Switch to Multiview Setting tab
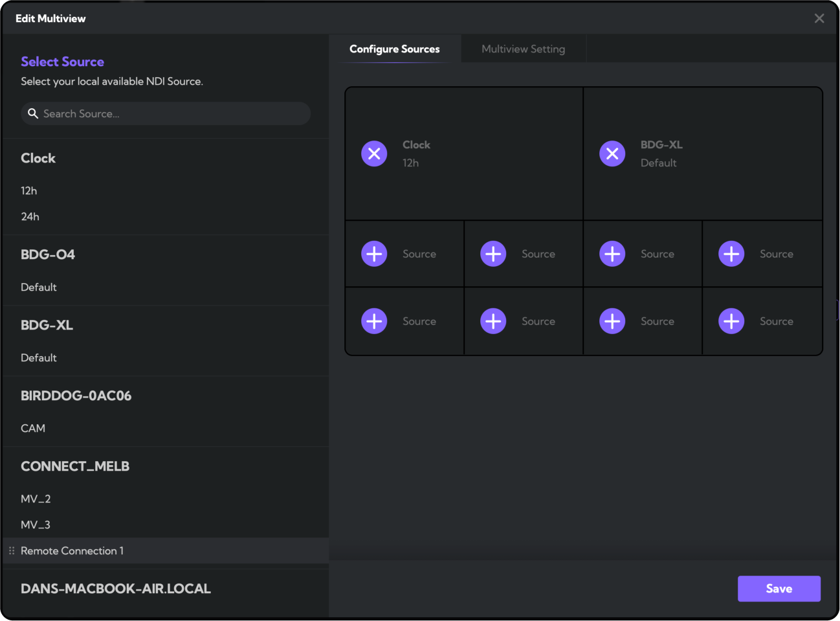Viewport: 840px width, 621px height. [523, 49]
